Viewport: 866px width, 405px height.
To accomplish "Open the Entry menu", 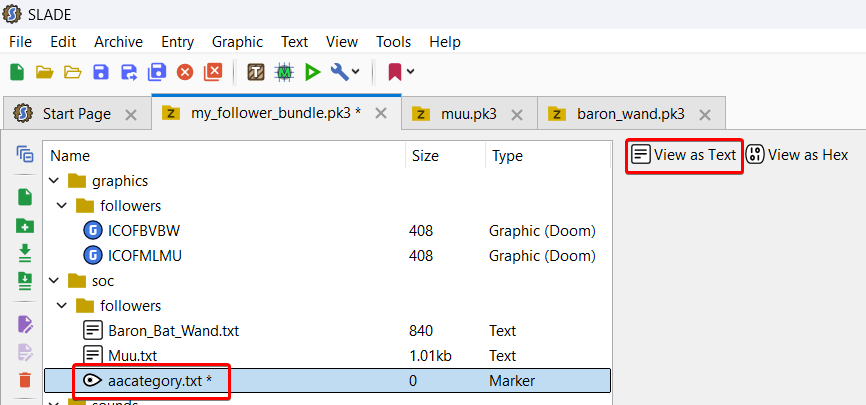I will 177,42.
